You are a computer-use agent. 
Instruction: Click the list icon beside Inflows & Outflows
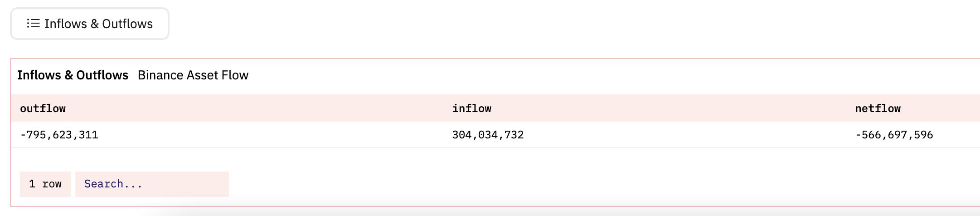[x=33, y=23]
